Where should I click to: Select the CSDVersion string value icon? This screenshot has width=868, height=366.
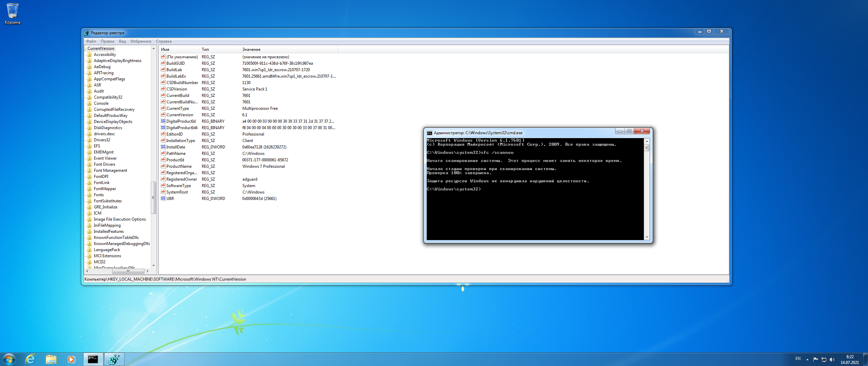(163, 89)
